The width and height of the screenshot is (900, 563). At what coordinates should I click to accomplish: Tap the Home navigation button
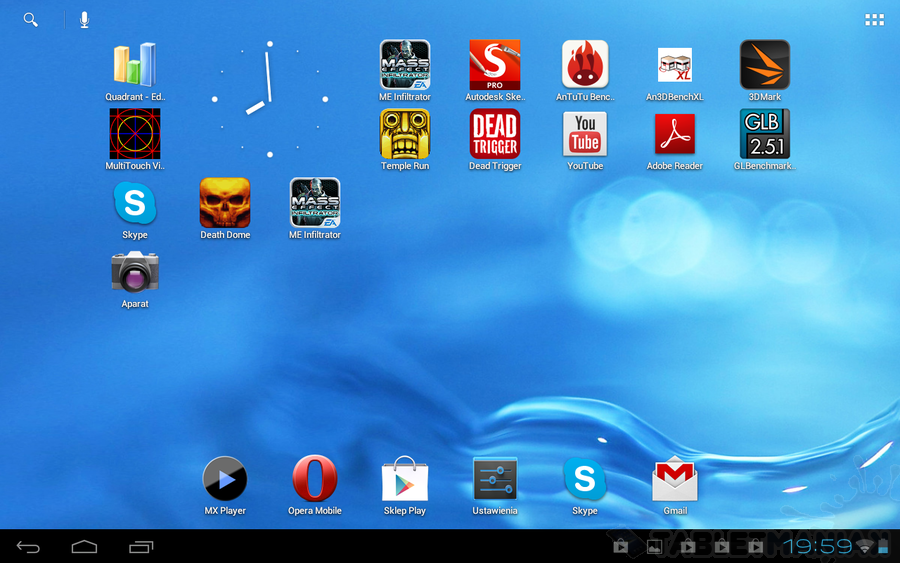84,547
